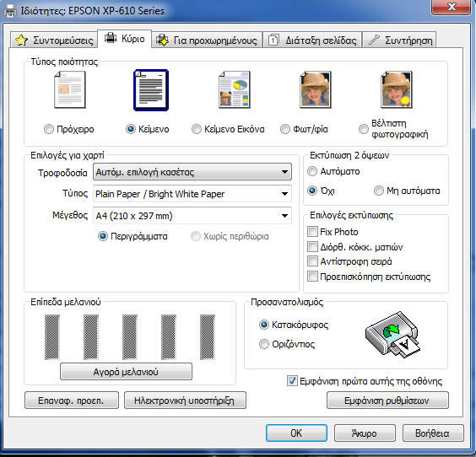Select the Κατακόρυφος portrait orientation
This screenshot has height=457, width=476.
(x=264, y=325)
